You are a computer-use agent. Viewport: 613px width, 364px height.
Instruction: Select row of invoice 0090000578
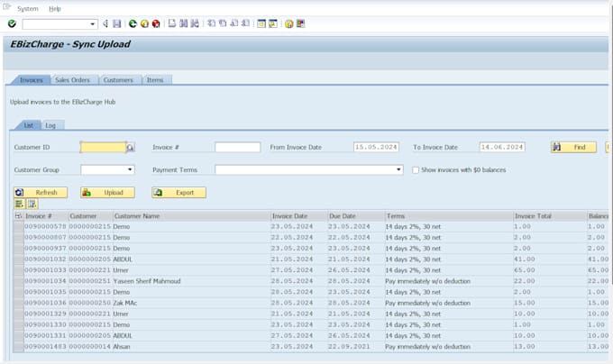click(18, 227)
